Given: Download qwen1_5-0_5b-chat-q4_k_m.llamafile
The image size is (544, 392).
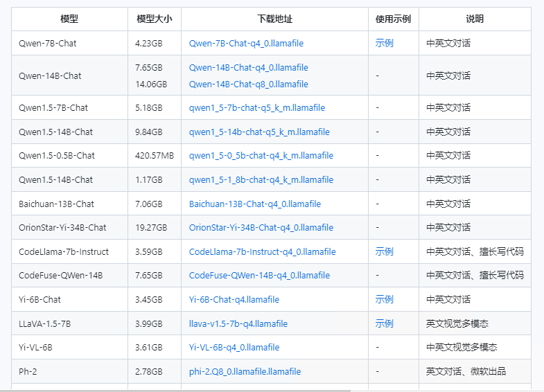Looking at the screenshot, I should 261,156.
